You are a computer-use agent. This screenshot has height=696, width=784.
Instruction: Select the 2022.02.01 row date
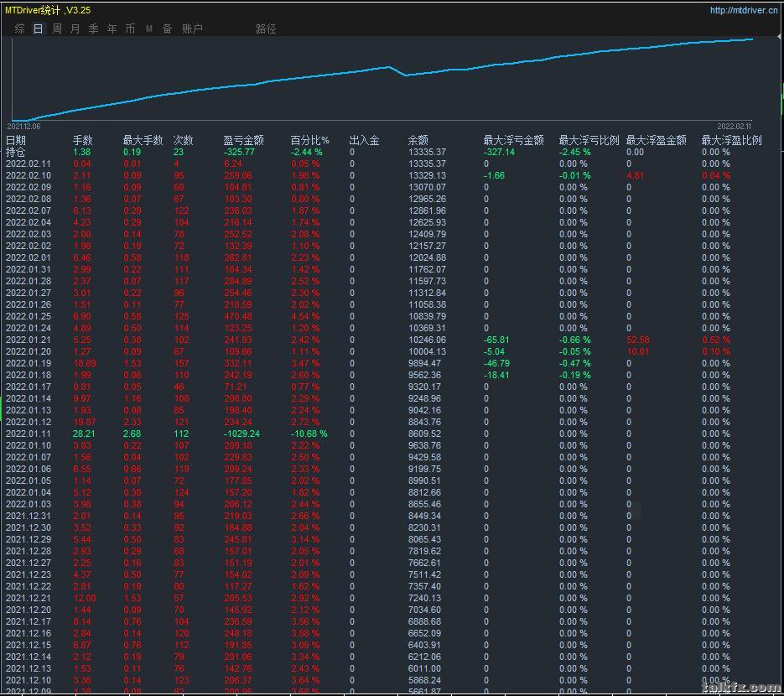point(29,257)
